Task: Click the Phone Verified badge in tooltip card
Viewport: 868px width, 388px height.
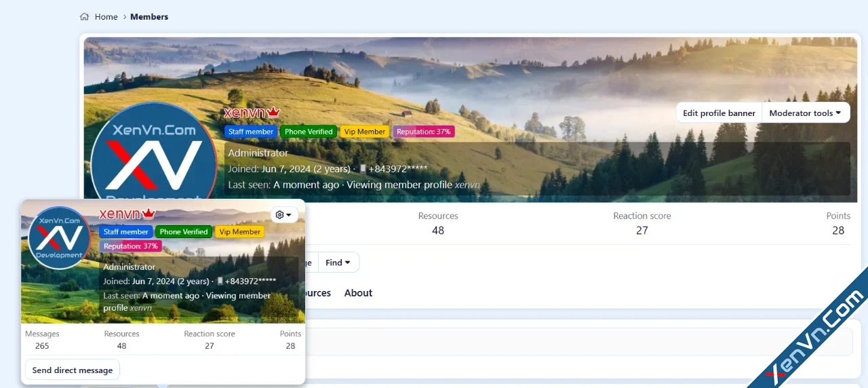Action: click(184, 232)
